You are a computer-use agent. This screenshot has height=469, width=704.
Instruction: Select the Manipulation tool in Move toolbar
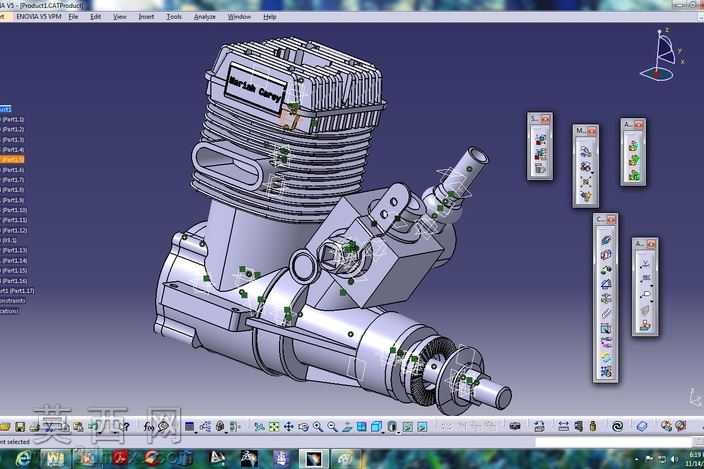(585, 152)
